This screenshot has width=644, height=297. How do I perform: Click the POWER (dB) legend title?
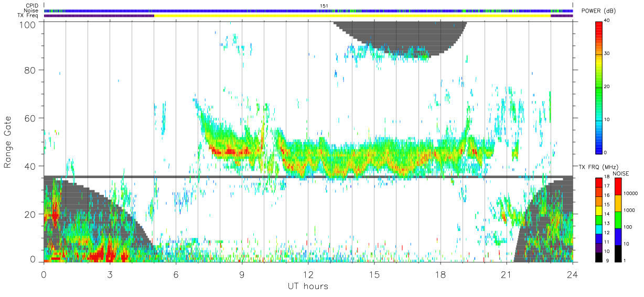click(x=599, y=12)
